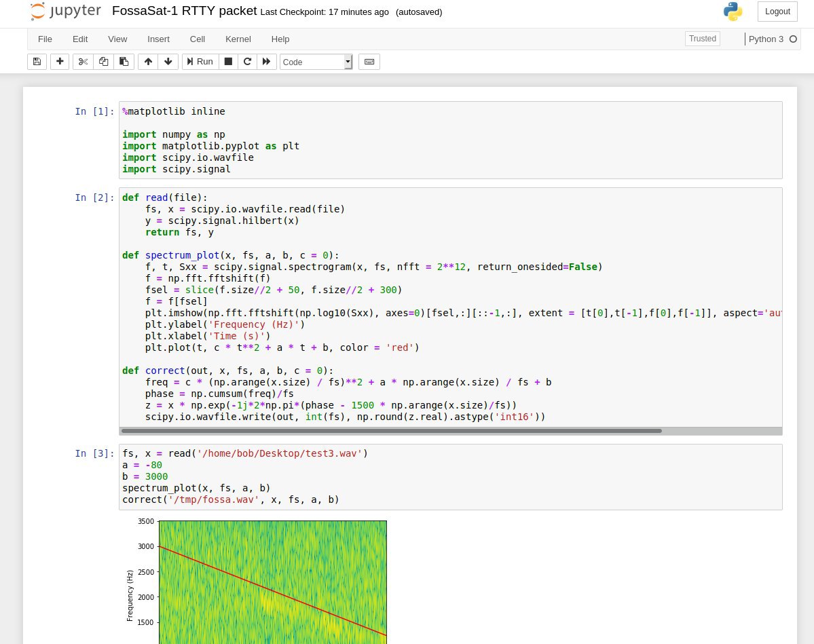Restart kernel and run all cells icon
The image size is (814, 644).
pos(266,62)
